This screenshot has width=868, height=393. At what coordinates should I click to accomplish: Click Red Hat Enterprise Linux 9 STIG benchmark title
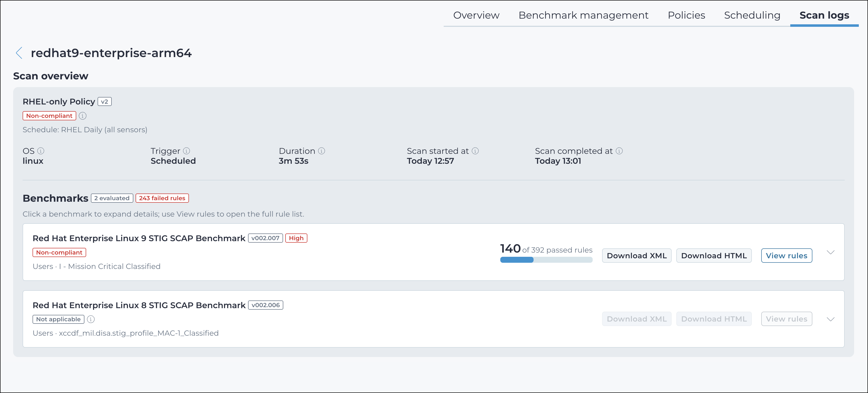[x=139, y=238]
